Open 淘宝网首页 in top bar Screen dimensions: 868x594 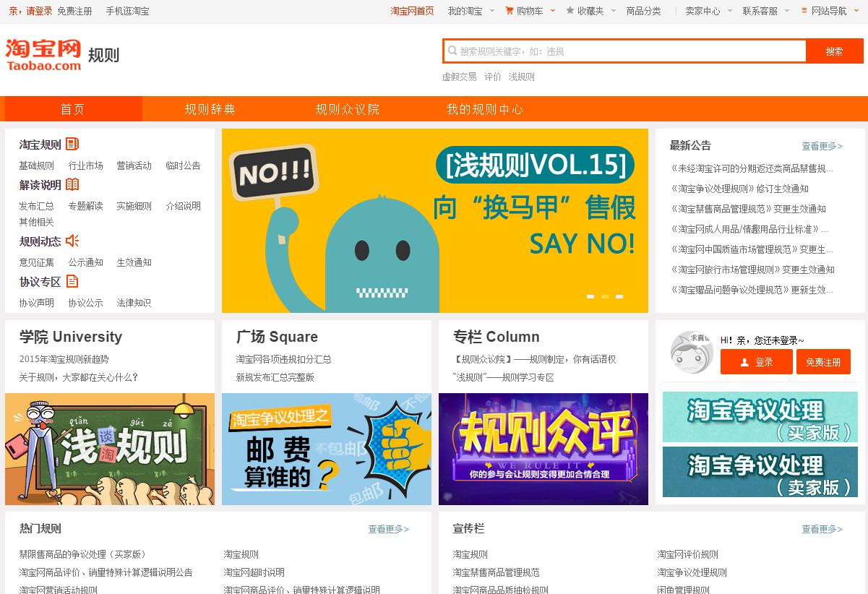click(x=413, y=11)
